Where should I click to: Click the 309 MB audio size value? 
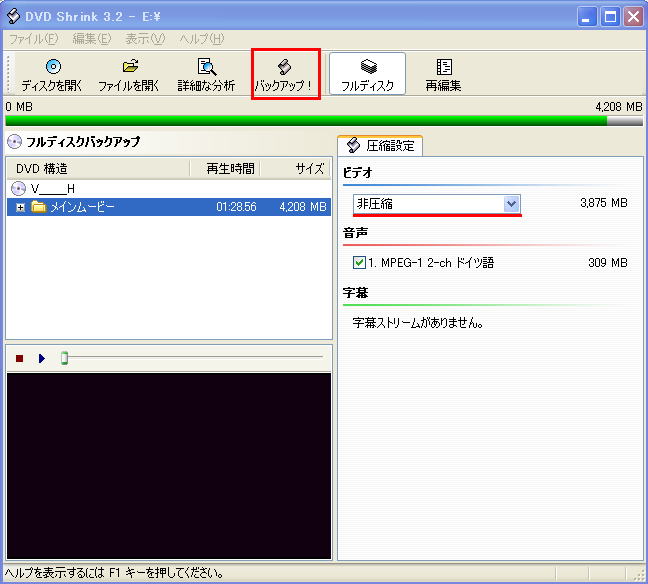(608, 262)
